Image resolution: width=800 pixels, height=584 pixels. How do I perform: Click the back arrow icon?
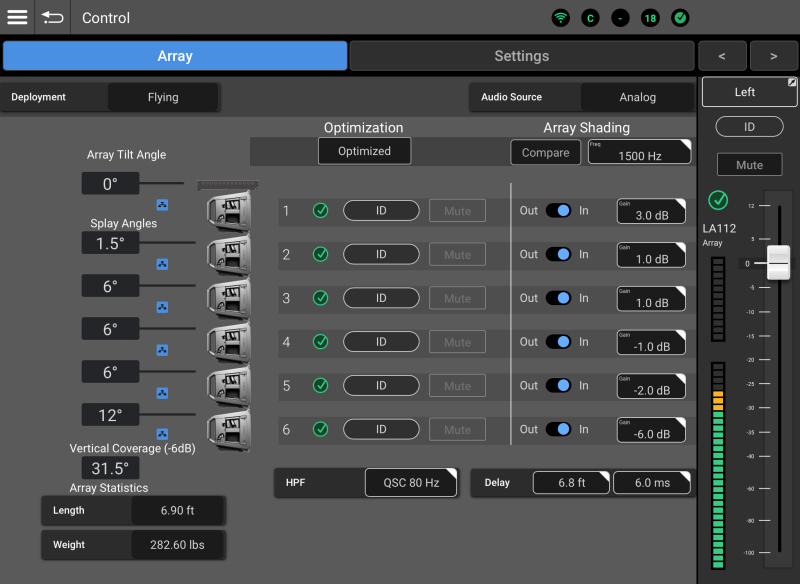click(x=52, y=18)
